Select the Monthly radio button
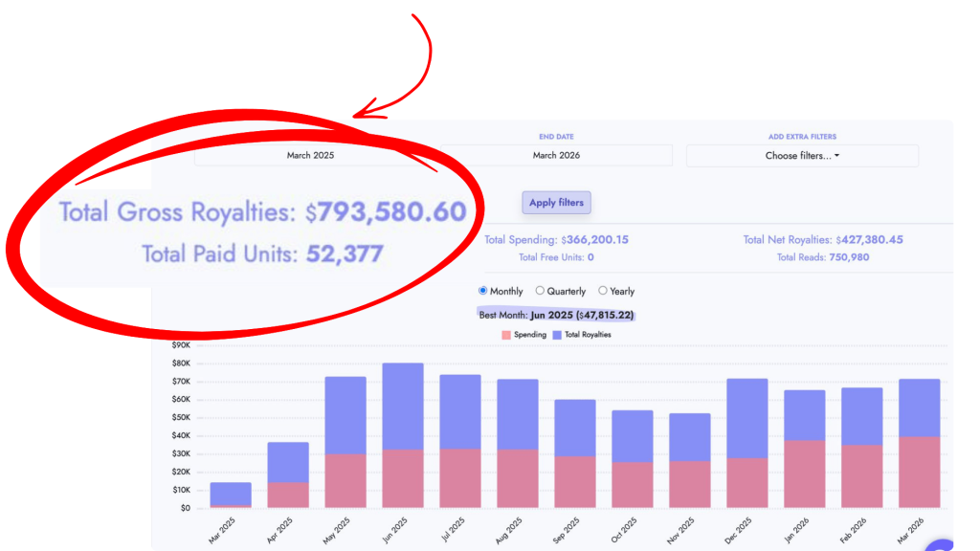The width and height of the screenshot is (980, 551). (x=483, y=291)
